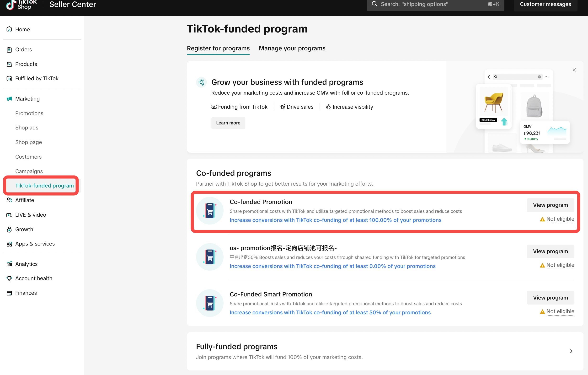Switch to Manage your programs tab
This screenshot has height=375, width=588.
(292, 48)
